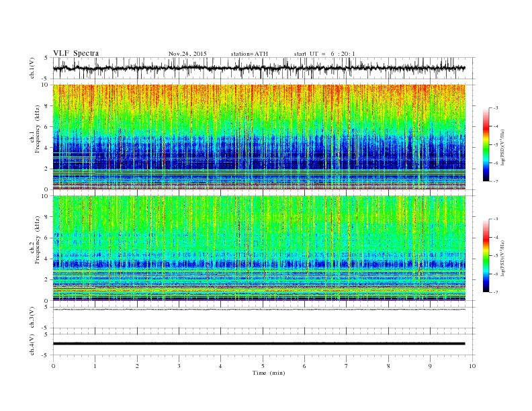This screenshot has height=411, width=532.
Task: Click the "2" kHz tick on ch.2 spectrogram
Action: click(x=46, y=280)
